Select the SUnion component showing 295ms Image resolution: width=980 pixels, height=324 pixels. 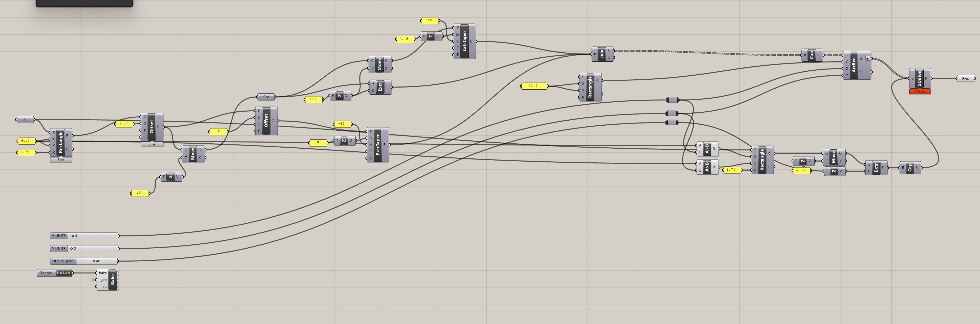(919, 79)
